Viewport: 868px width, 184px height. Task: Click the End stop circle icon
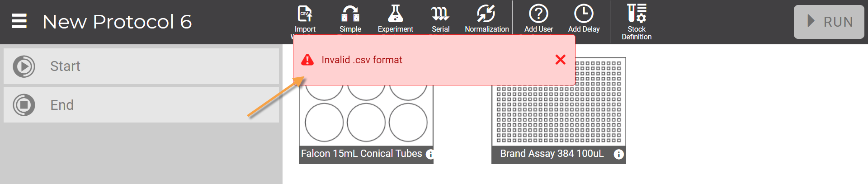pyautogui.click(x=24, y=105)
